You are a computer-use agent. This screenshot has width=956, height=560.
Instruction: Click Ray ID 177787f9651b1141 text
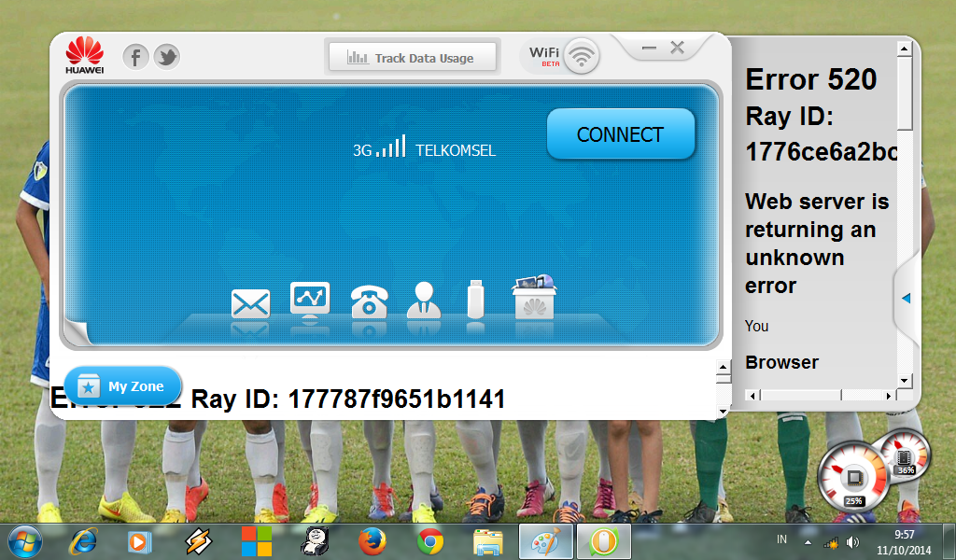(348, 399)
